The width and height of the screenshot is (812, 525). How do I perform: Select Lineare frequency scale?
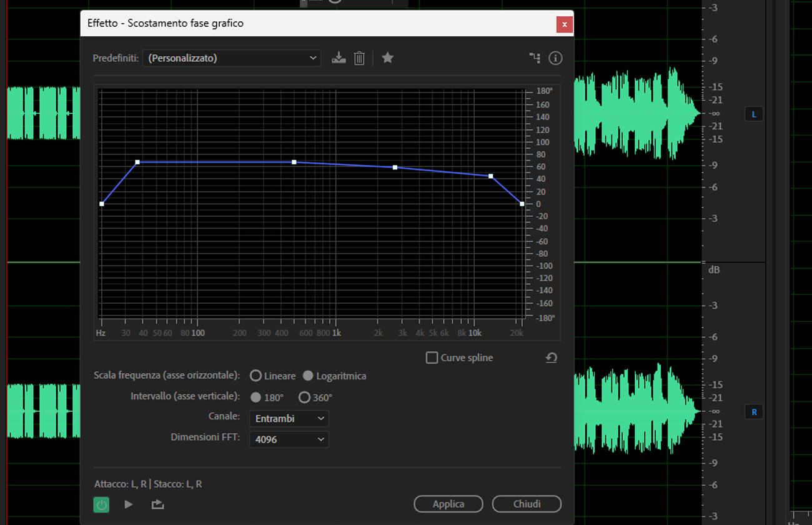[x=256, y=376]
